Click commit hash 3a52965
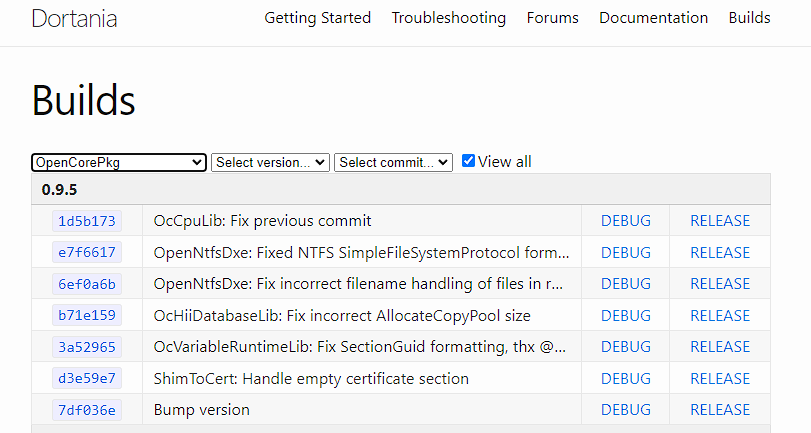This screenshot has height=433, width=811. pyautogui.click(x=87, y=347)
